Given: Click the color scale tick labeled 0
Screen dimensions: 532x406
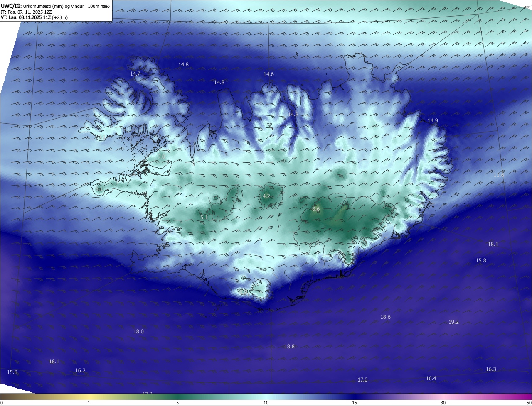Looking at the screenshot, I should (x=2, y=403).
